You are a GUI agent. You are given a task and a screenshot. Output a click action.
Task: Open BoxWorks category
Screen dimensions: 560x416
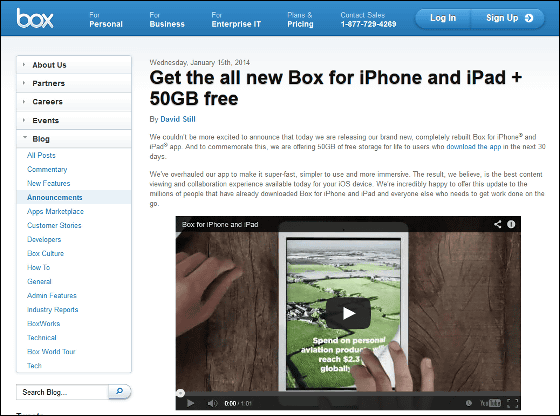pyautogui.click(x=44, y=324)
